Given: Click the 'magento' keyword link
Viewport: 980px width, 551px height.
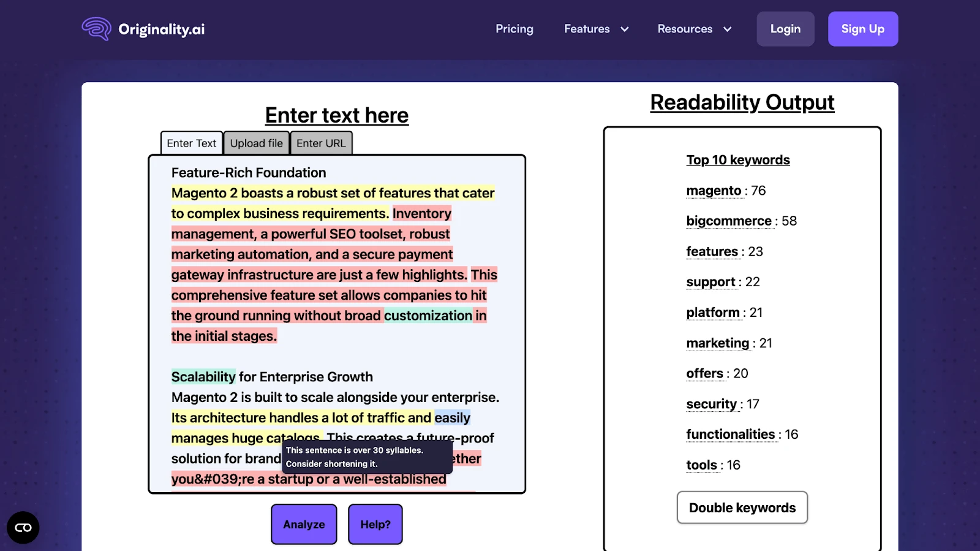Looking at the screenshot, I should coord(714,191).
